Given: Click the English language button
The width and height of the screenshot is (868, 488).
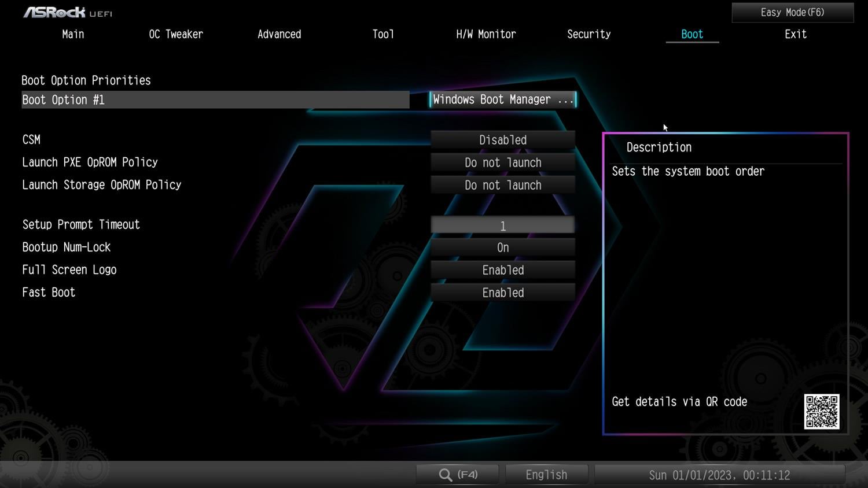Looking at the screenshot, I should (546, 475).
